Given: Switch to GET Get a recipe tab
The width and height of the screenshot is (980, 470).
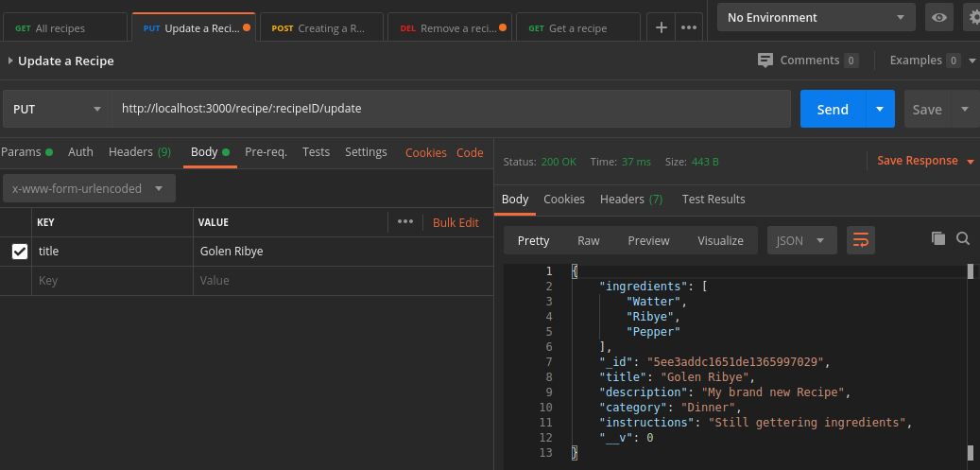Looking at the screenshot, I should click(578, 28).
